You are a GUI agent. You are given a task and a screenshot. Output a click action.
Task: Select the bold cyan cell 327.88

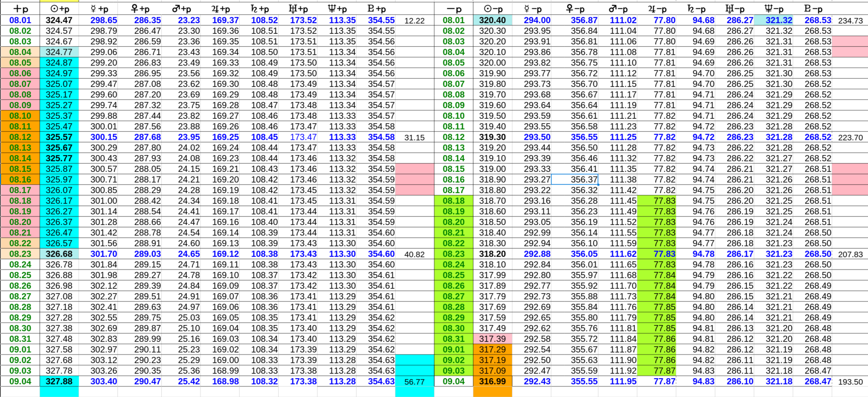pos(59,382)
